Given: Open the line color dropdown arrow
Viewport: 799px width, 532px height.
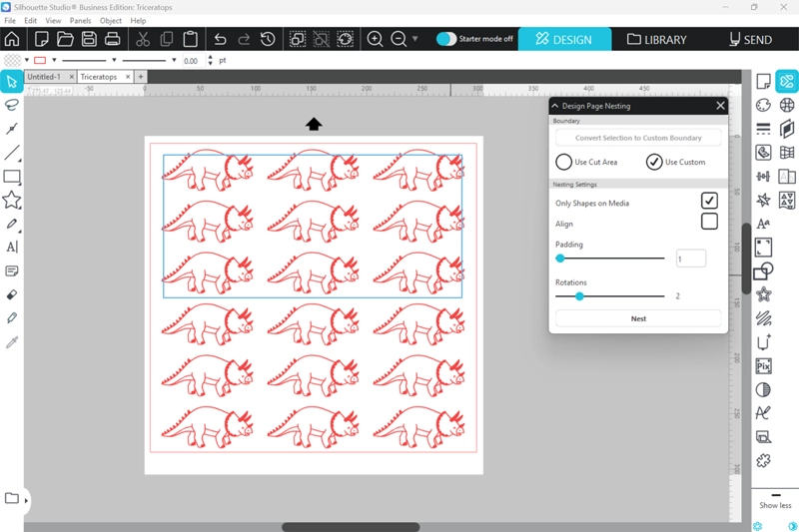Looking at the screenshot, I should tap(55, 61).
